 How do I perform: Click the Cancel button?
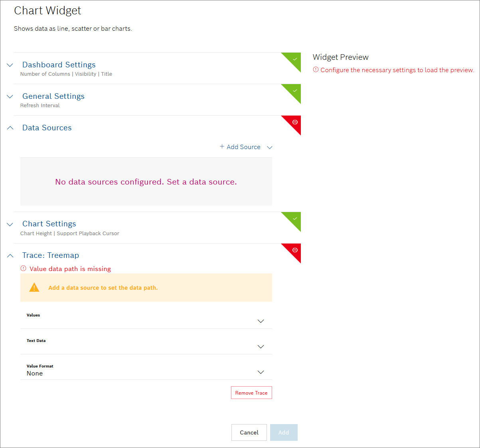pos(249,432)
